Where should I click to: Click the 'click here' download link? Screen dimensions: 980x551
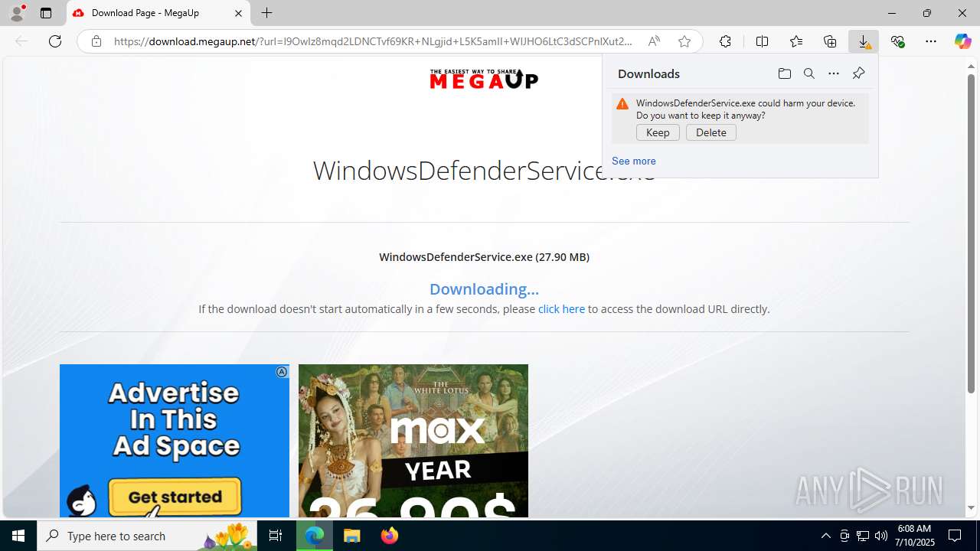point(561,309)
